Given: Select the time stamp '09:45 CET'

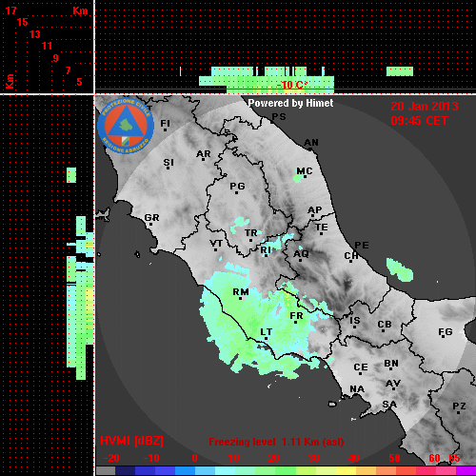Looking at the screenshot, I should tap(419, 121).
